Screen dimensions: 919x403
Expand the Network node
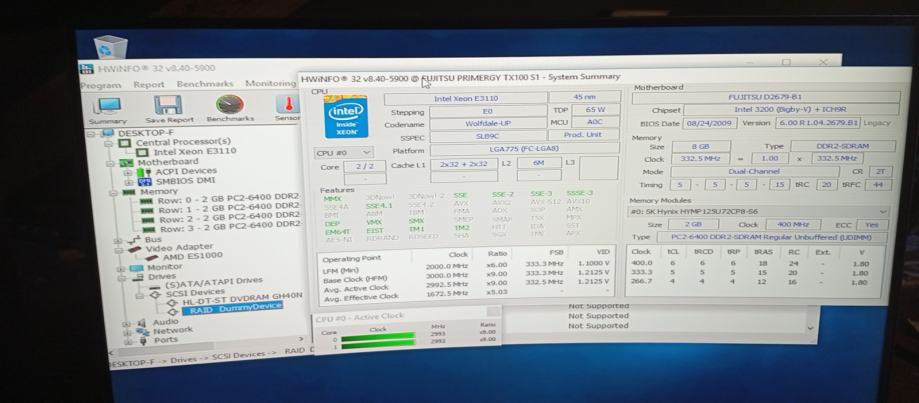coord(128,333)
